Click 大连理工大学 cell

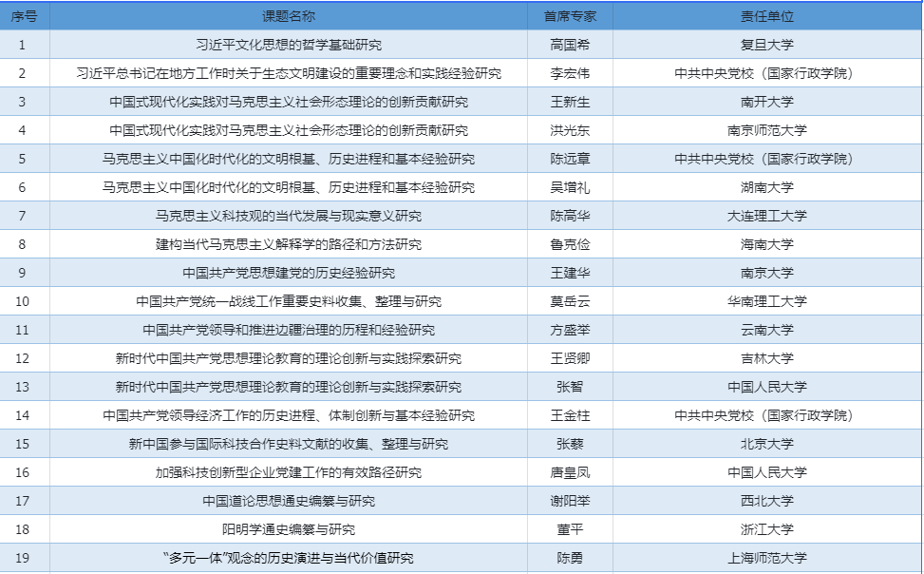[x=766, y=216]
